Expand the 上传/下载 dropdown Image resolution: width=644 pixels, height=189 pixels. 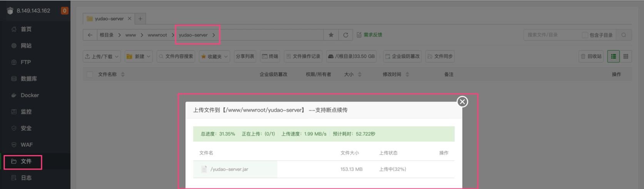click(102, 57)
